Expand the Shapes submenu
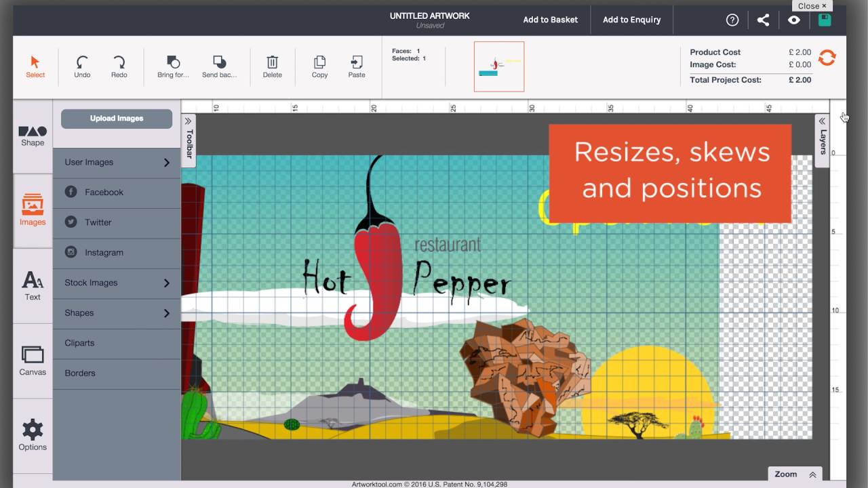 click(117, 312)
